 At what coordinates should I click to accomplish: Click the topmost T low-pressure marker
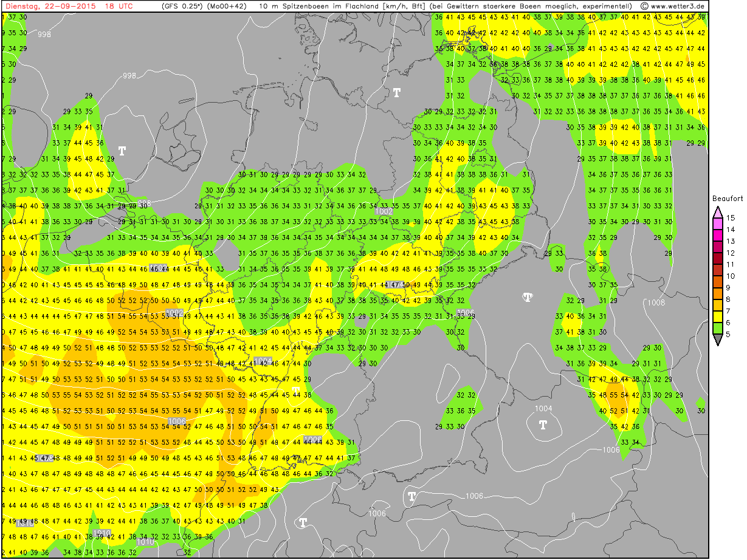(397, 92)
